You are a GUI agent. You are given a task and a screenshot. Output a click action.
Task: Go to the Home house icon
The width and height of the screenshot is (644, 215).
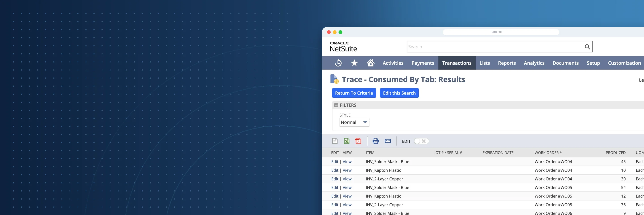(x=371, y=63)
